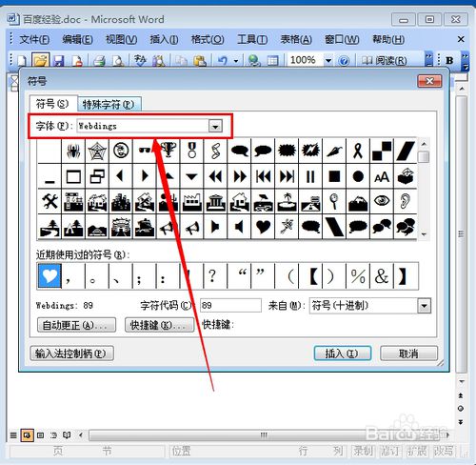Viewport: 476px width, 465px height.
Task: Select the skip-to-previous track symbol
Action: coord(263,176)
